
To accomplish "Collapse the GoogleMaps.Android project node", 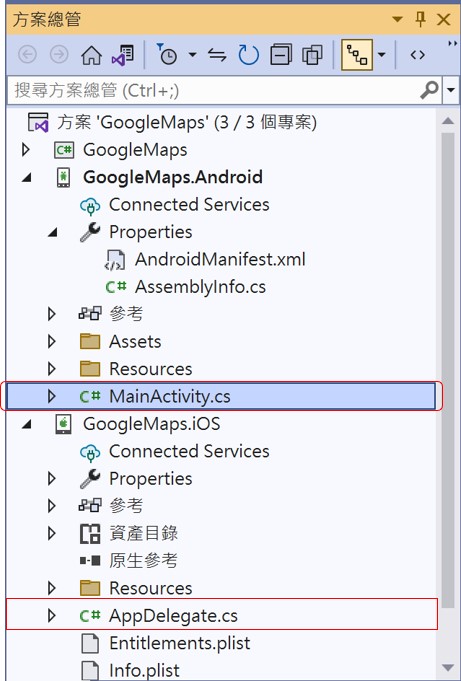I will [x=27, y=178].
